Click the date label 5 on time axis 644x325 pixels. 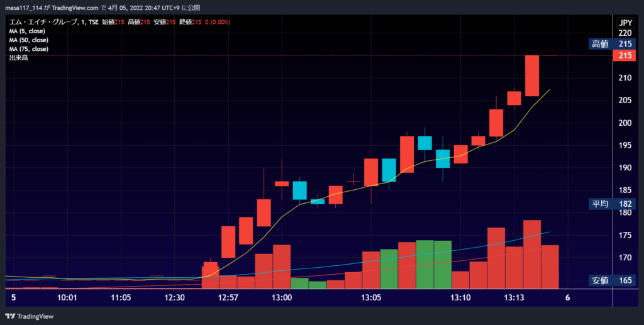point(14,298)
